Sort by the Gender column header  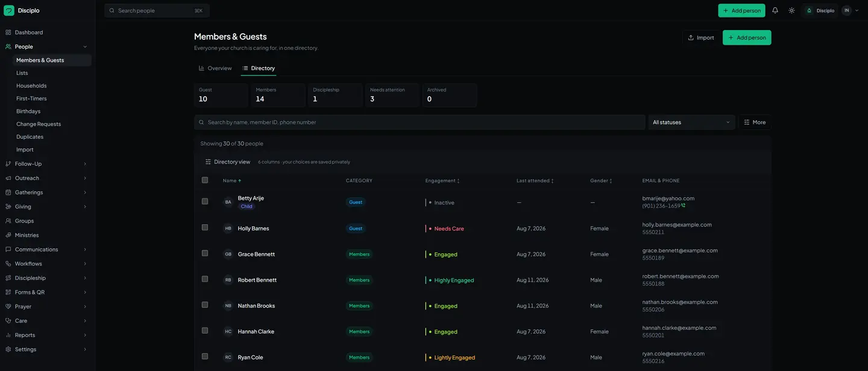pos(601,181)
